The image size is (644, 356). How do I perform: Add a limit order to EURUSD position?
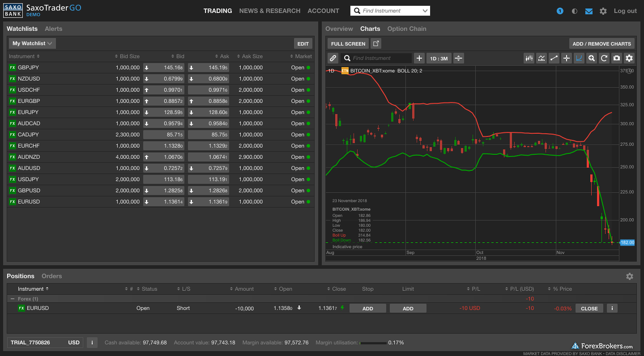(x=408, y=308)
